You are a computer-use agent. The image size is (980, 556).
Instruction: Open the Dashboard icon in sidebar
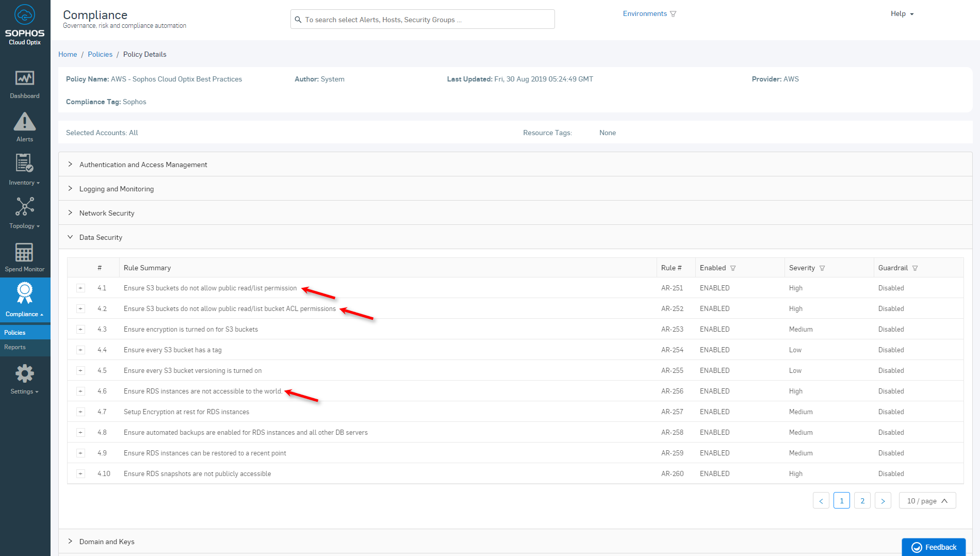pos(25,78)
